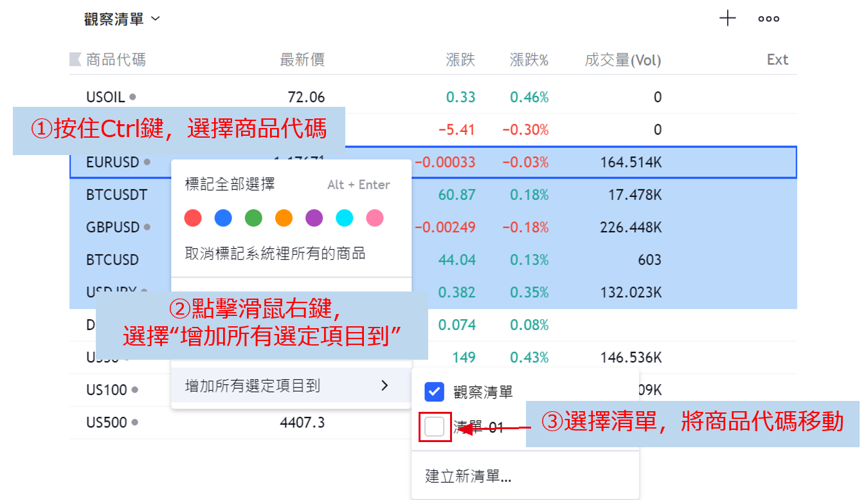Click the 0.08% percent change
The width and height of the screenshot is (868, 500).
tap(529, 325)
